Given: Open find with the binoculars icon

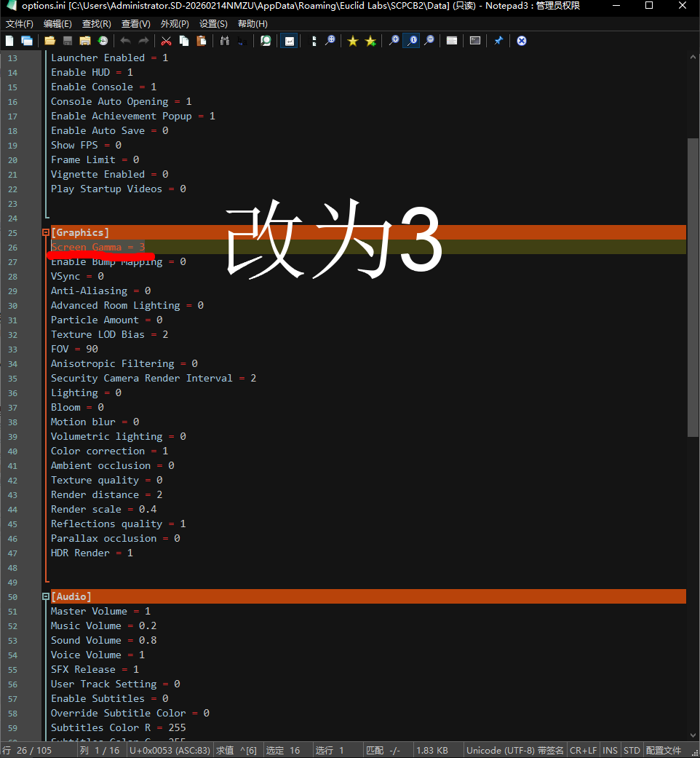Looking at the screenshot, I should point(225,41).
